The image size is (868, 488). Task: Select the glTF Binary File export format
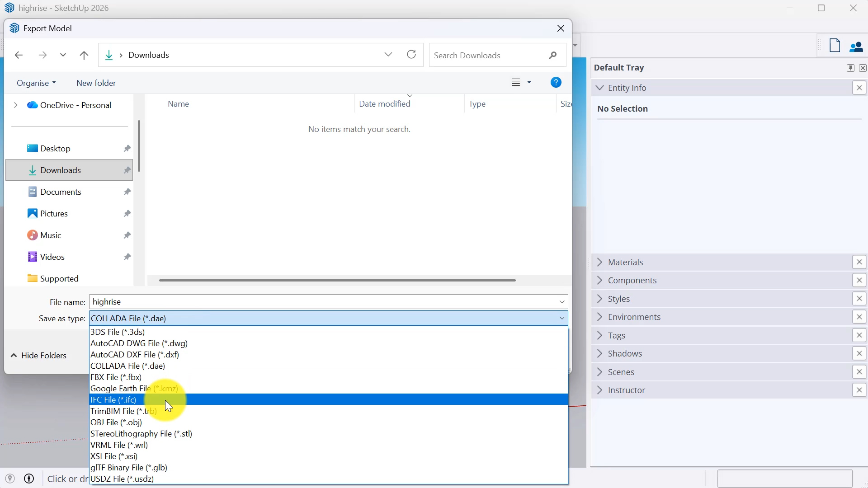[129, 468]
